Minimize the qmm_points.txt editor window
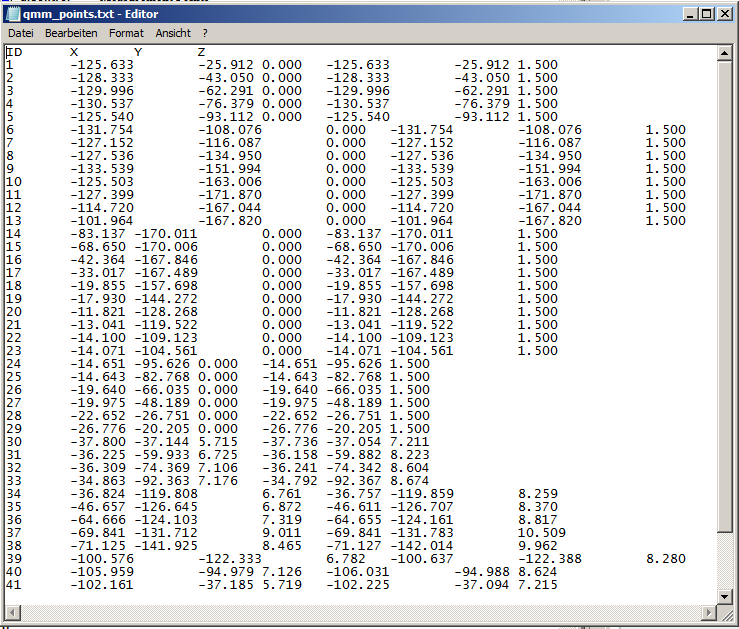Screen dimensions: 739x629 (x=690, y=14)
